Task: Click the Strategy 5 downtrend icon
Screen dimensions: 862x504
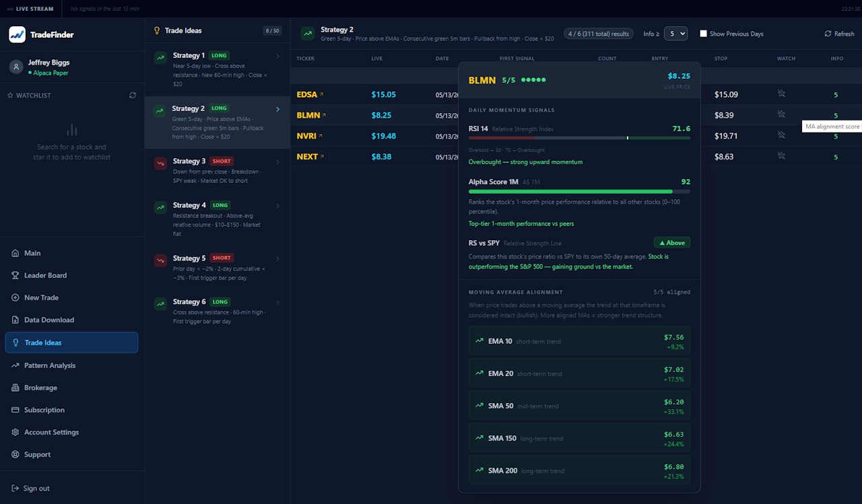Action: click(160, 260)
